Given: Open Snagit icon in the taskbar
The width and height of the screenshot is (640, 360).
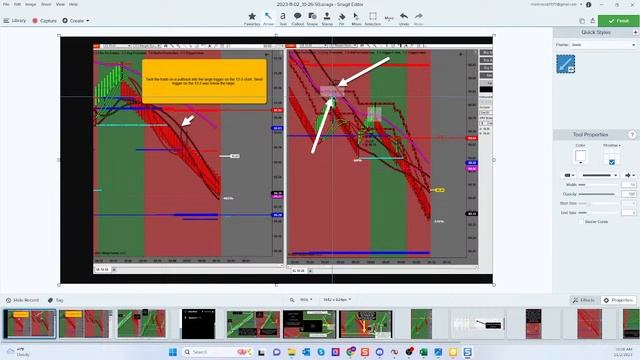Looking at the screenshot, I should pyautogui.click(x=467, y=352).
